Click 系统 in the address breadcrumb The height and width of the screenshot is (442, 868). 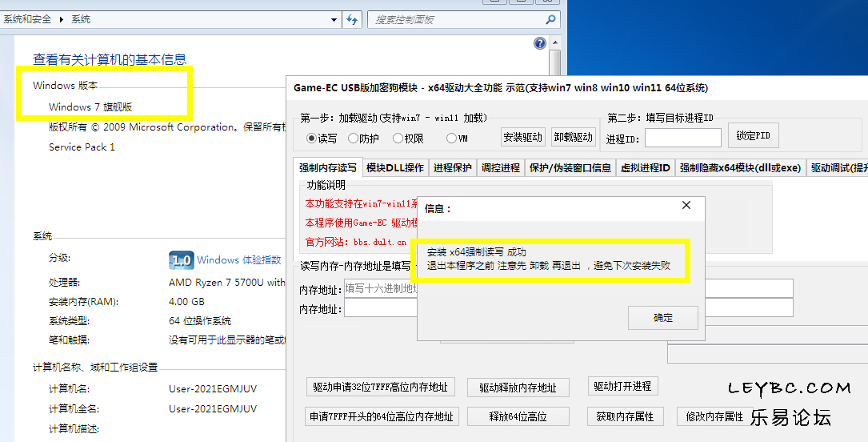tap(81, 19)
